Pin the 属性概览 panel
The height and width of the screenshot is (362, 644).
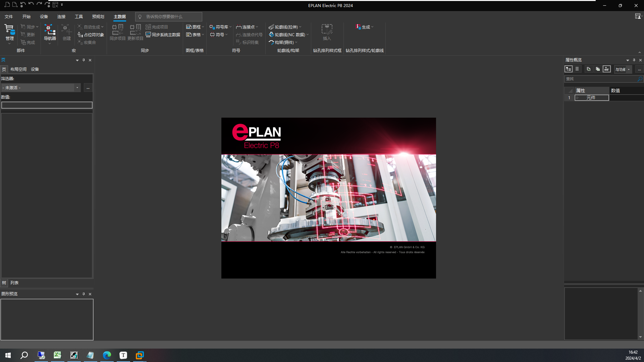click(634, 60)
